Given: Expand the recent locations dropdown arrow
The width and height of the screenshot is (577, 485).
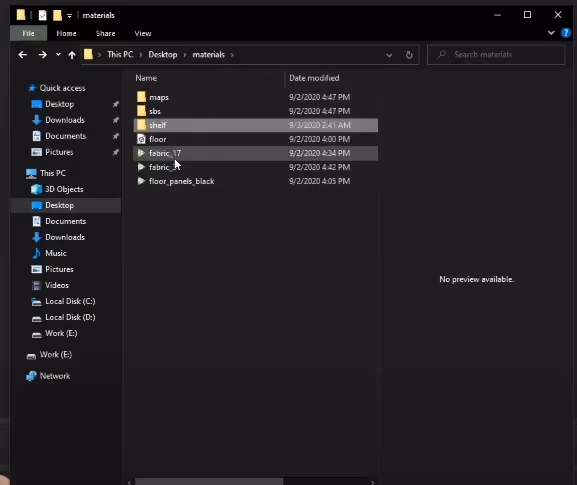Looking at the screenshot, I should coord(58,55).
